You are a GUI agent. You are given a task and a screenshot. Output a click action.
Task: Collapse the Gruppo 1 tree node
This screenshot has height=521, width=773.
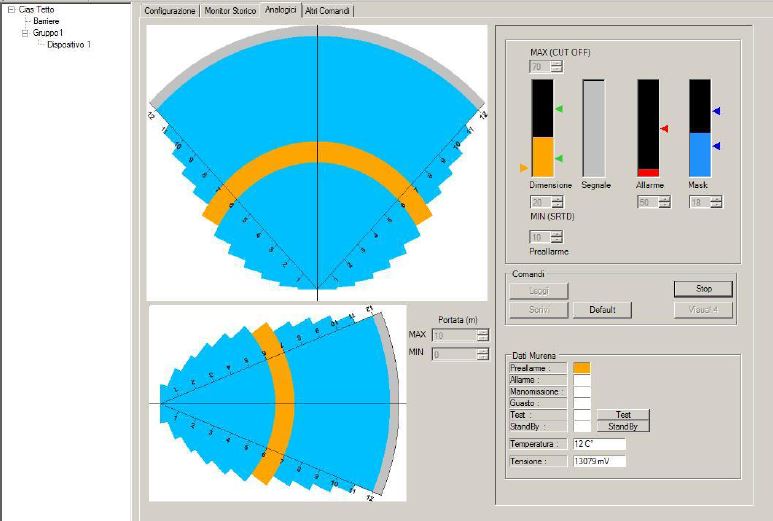click(25, 33)
